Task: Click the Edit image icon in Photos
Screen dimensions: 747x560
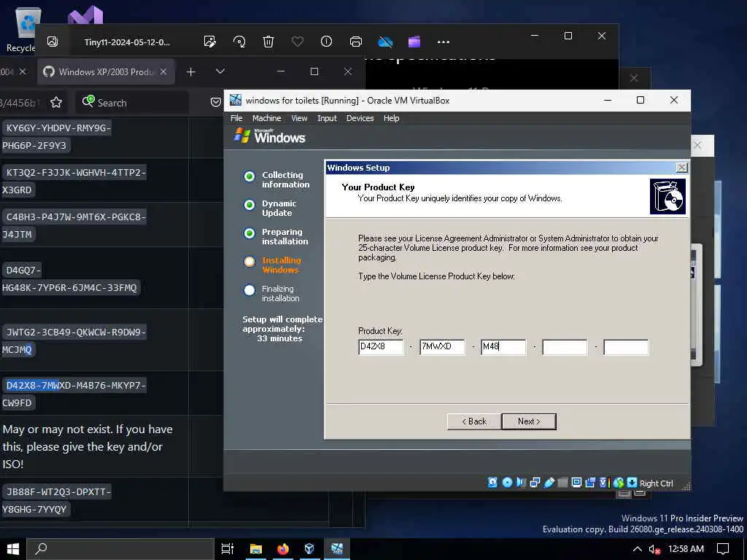Action: tap(209, 42)
